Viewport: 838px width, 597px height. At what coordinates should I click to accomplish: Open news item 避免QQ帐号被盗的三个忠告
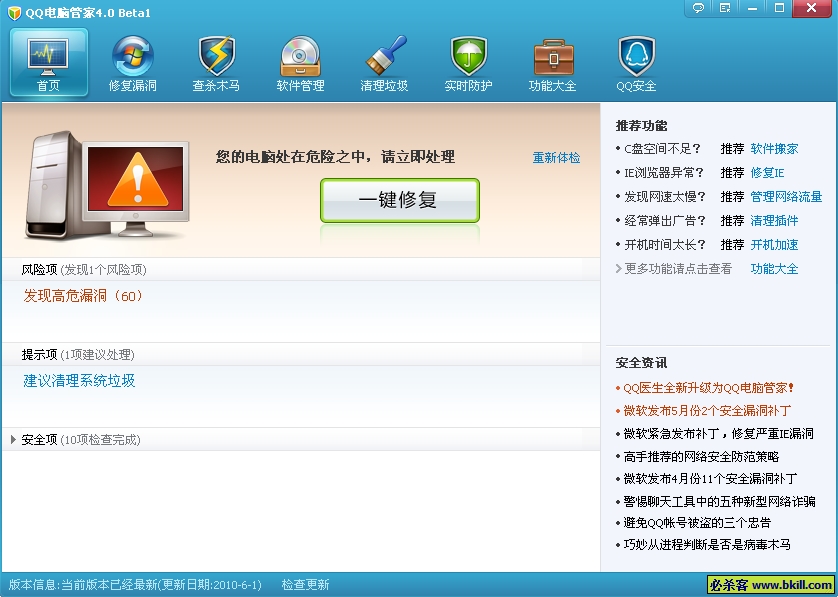point(697,523)
